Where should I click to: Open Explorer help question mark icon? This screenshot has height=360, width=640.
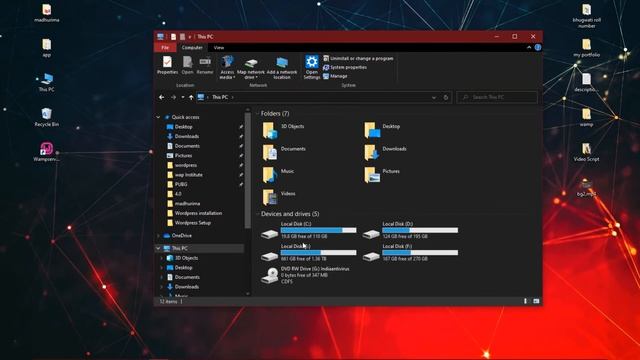click(538, 47)
